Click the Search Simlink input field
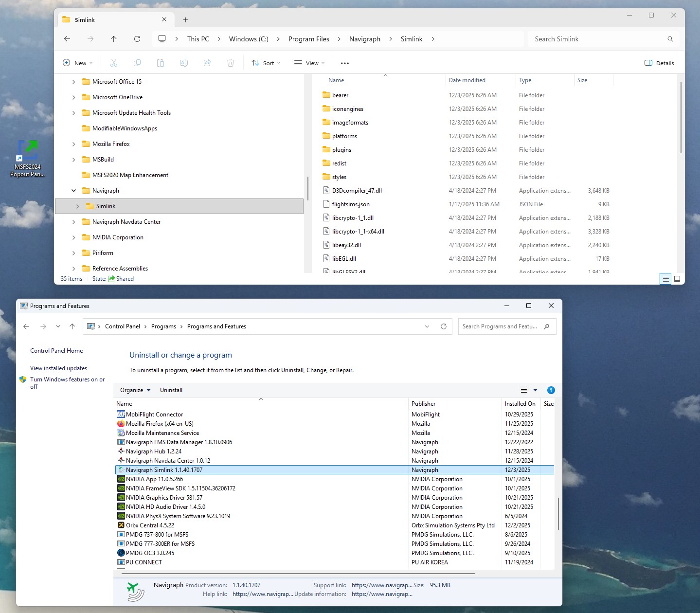The width and height of the screenshot is (700, 613). tap(598, 39)
